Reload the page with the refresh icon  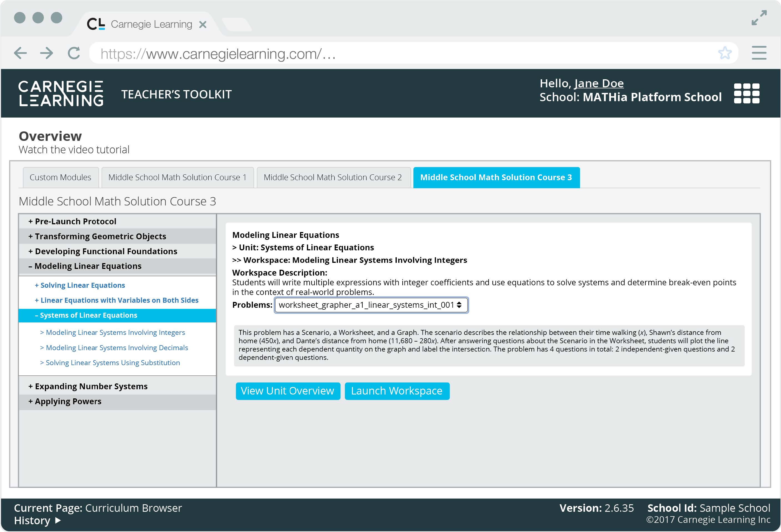tap(74, 53)
